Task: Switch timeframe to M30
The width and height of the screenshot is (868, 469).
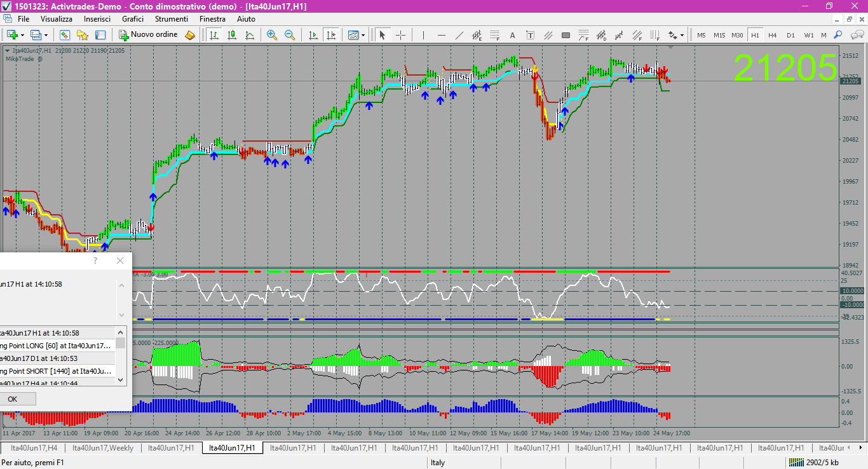Action: (x=737, y=35)
